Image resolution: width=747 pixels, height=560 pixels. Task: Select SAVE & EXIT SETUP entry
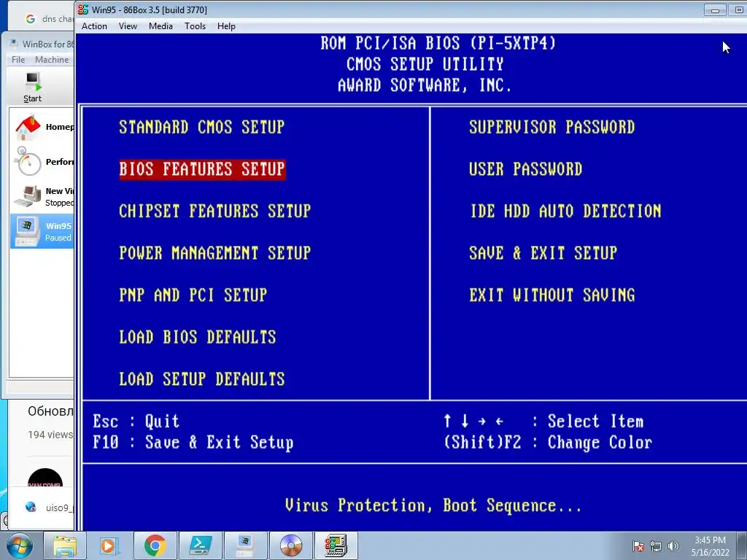[x=543, y=253]
